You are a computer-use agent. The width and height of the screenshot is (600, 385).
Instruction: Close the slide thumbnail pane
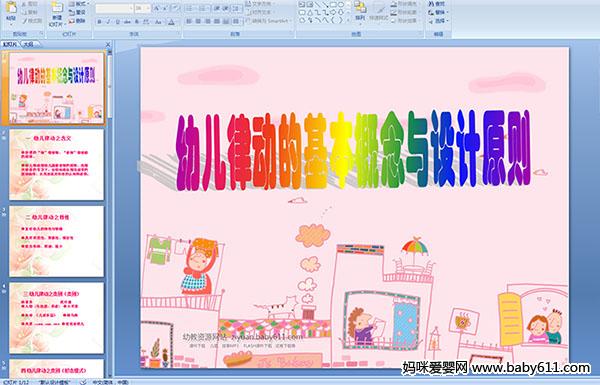pyautogui.click(x=108, y=44)
